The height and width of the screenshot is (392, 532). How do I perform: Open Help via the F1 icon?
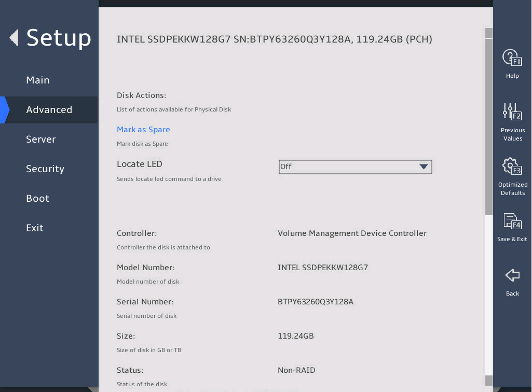512,58
